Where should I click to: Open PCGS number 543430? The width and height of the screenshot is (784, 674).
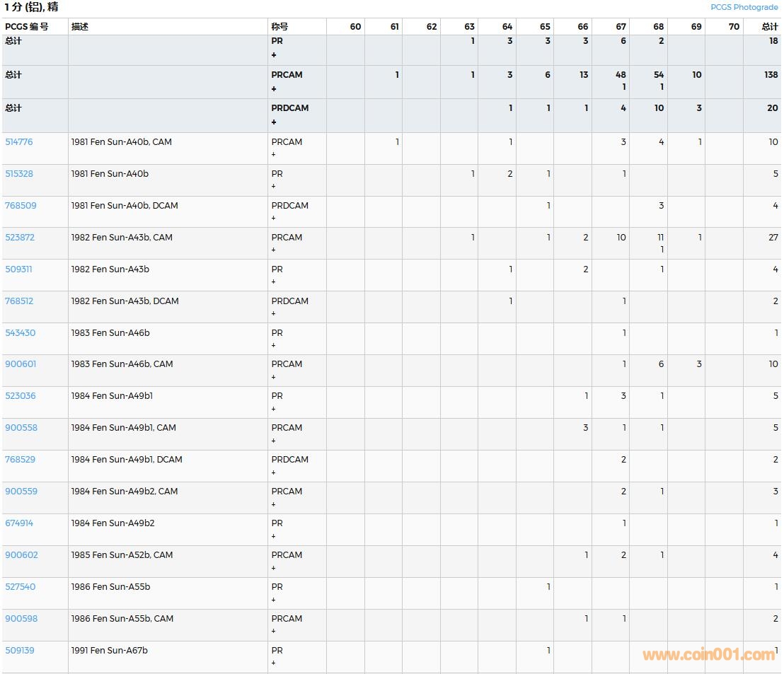pyautogui.click(x=20, y=333)
